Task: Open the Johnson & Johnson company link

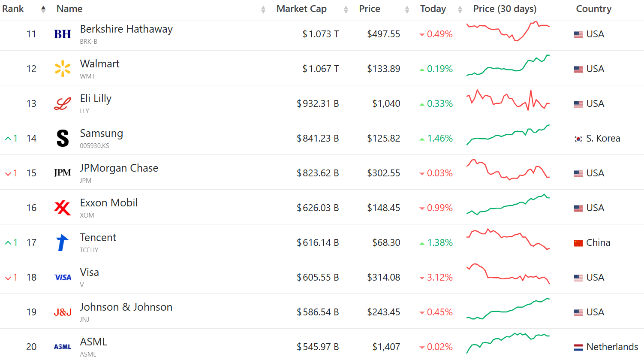Action: tap(126, 307)
